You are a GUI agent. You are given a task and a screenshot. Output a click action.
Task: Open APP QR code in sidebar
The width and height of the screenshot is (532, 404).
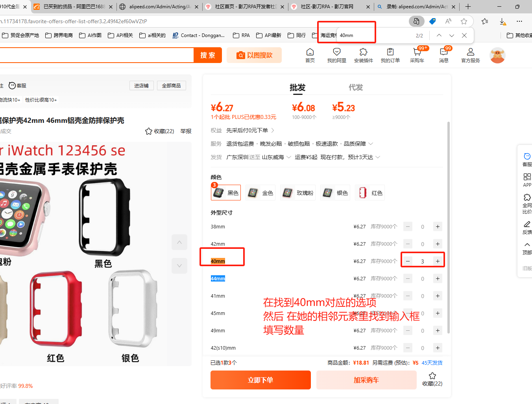click(x=527, y=180)
